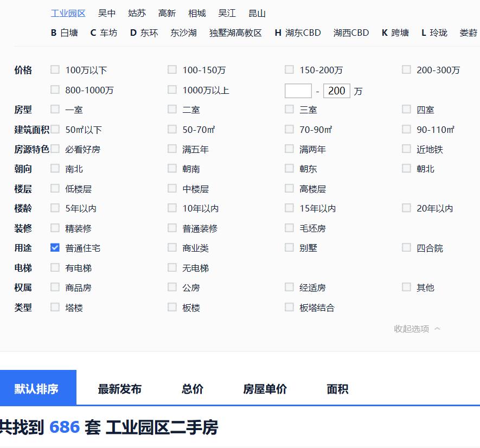Select the 三室 room type filter
The height and width of the screenshot is (448, 480).
pyautogui.click(x=289, y=108)
